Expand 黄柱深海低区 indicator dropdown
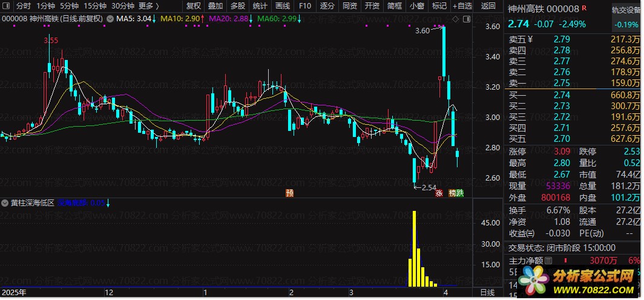 [x=5, y=203]
